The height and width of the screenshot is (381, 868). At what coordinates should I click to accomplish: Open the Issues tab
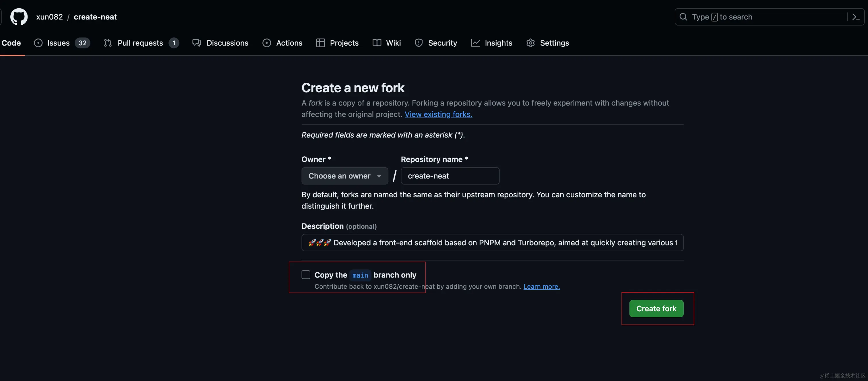tap(58, 43)
